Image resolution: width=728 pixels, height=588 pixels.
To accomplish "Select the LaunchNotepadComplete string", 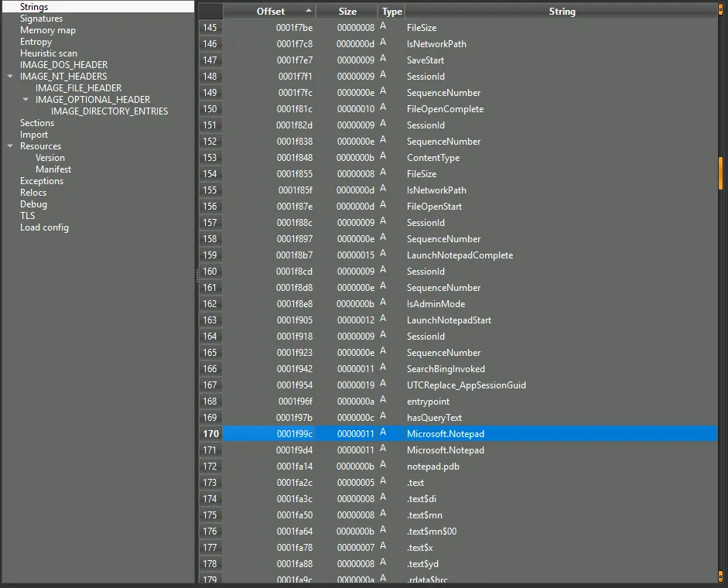I will (460, 255).
